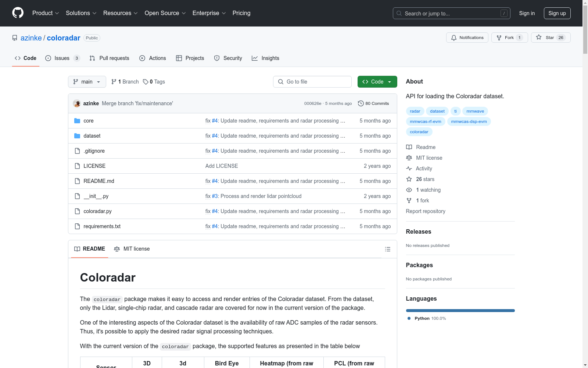Click the README outline list icon

click(387, 249)
